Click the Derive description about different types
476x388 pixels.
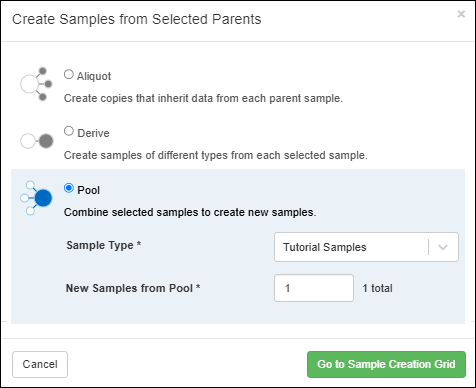coord(216,155)
